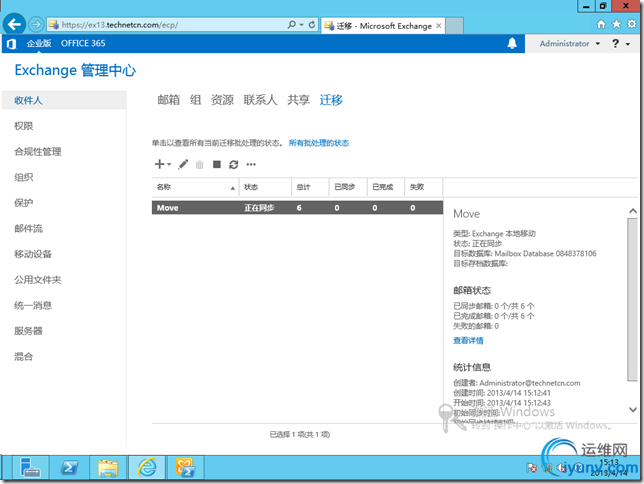Switch to the 资源 tab
Image resolution: width=644 pixels, height=484 pixels.
coord(222,99)
